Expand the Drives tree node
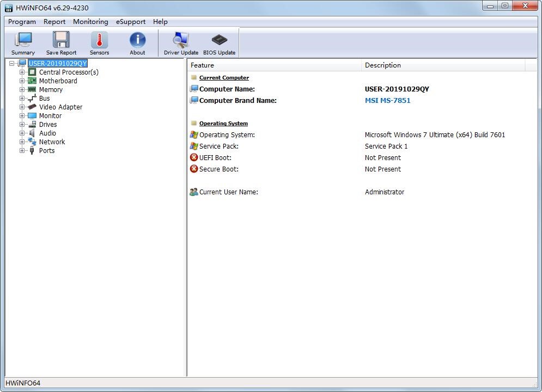 tap(22, 125)
